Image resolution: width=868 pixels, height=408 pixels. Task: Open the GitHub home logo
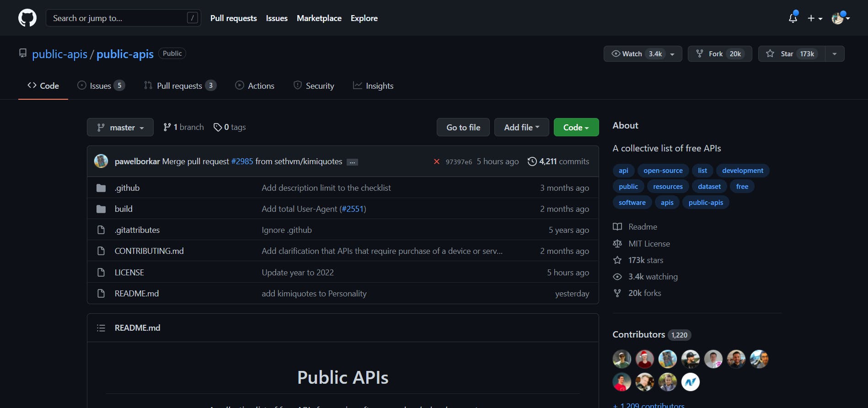27,18
